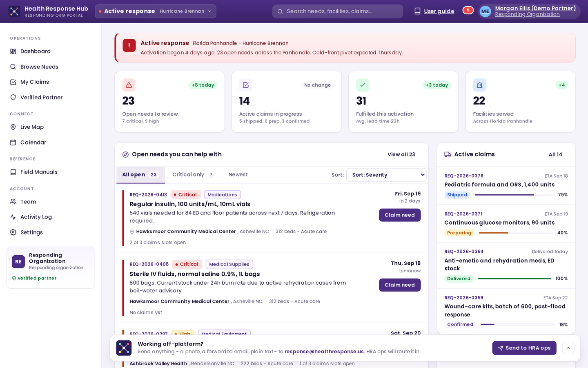Click the open needs warning triangle icon

(x=129, y=85)
